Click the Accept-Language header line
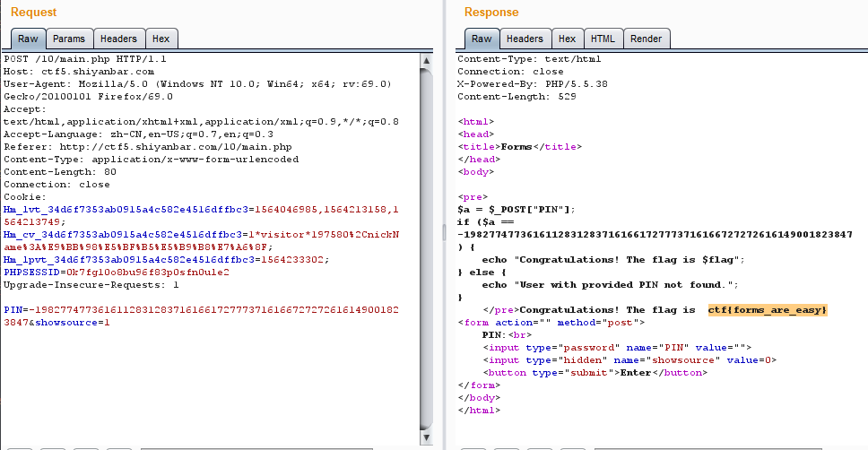The width and height of the screenshot is (868, 450). (x=138, y=134)
